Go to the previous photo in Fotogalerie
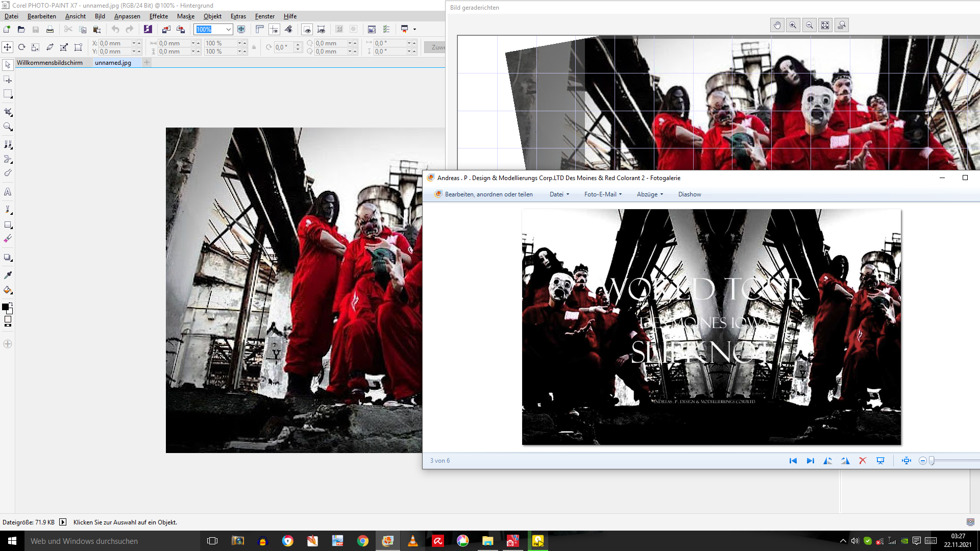The image size is (980, 551). coord(793,461)
